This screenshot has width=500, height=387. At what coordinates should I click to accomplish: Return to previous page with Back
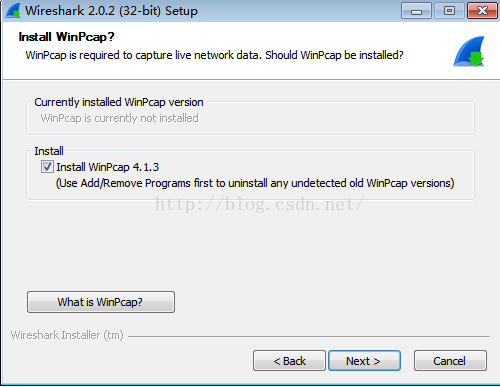point(289,360)
